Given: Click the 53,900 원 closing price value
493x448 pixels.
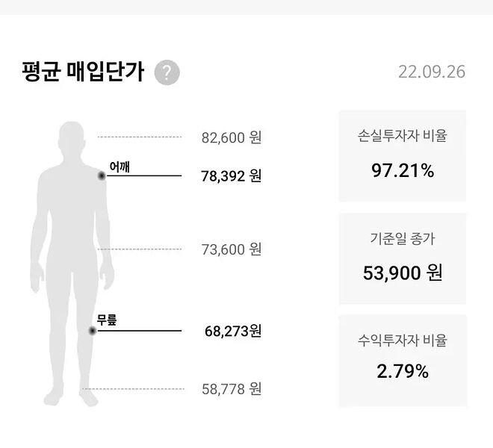Looking at the screenshot, I should pyautogui.click(x=403, y=273).
